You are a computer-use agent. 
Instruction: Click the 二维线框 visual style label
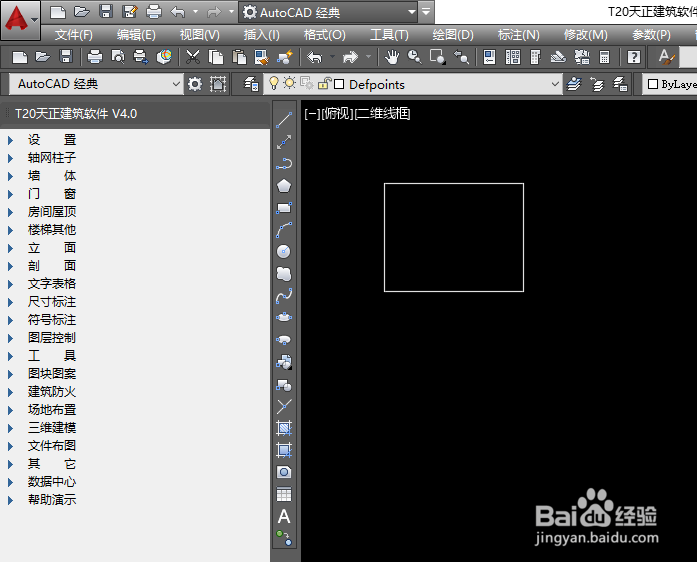382,114
